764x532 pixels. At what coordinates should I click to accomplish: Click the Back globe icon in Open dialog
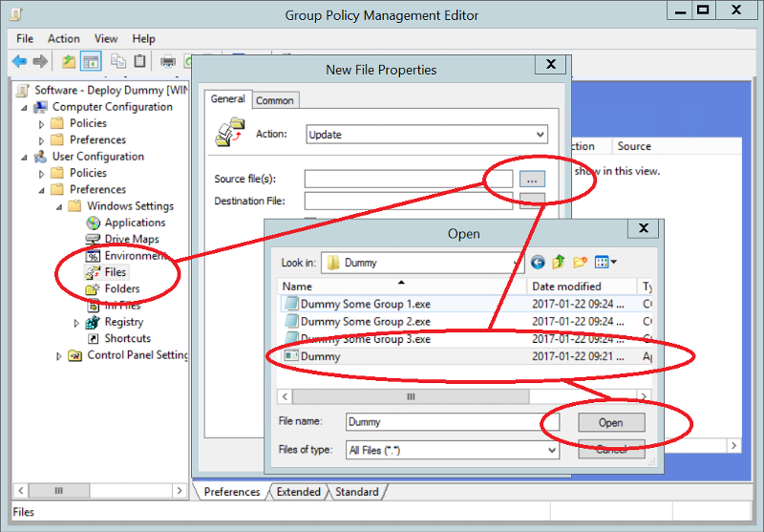tap(538, 263)
